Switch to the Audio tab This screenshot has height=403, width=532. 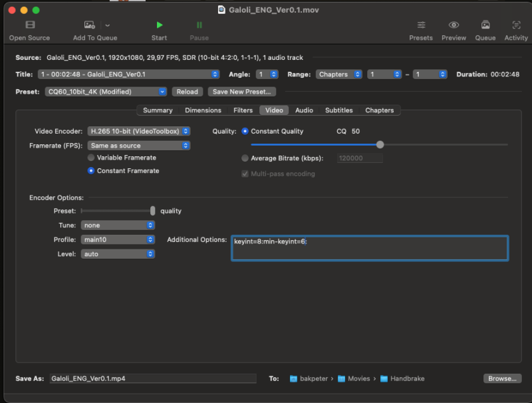(x=304, y=110)
